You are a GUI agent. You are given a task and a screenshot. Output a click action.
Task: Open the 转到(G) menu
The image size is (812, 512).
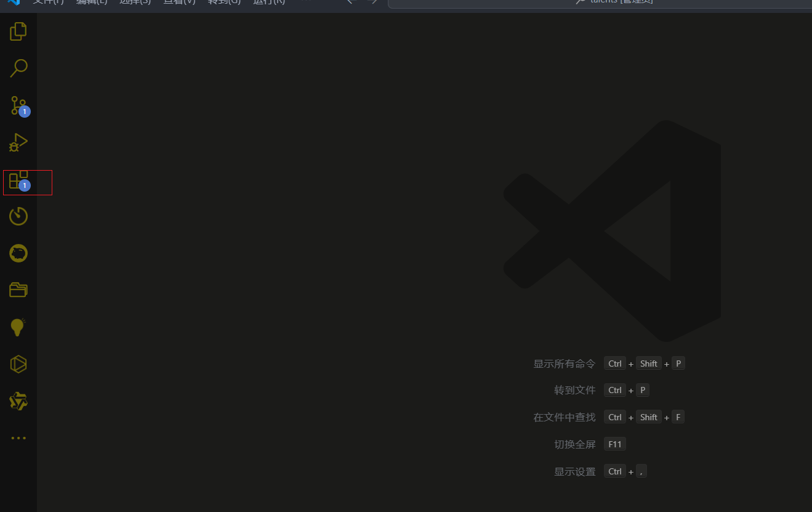224,2
